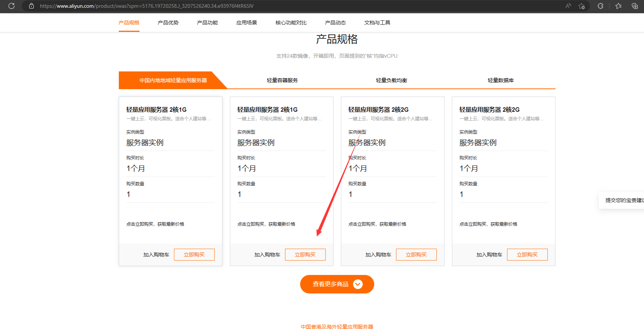
Task: Select the 中国内地地域轻量应用服务器 category tab
Action: click(173, 80)
